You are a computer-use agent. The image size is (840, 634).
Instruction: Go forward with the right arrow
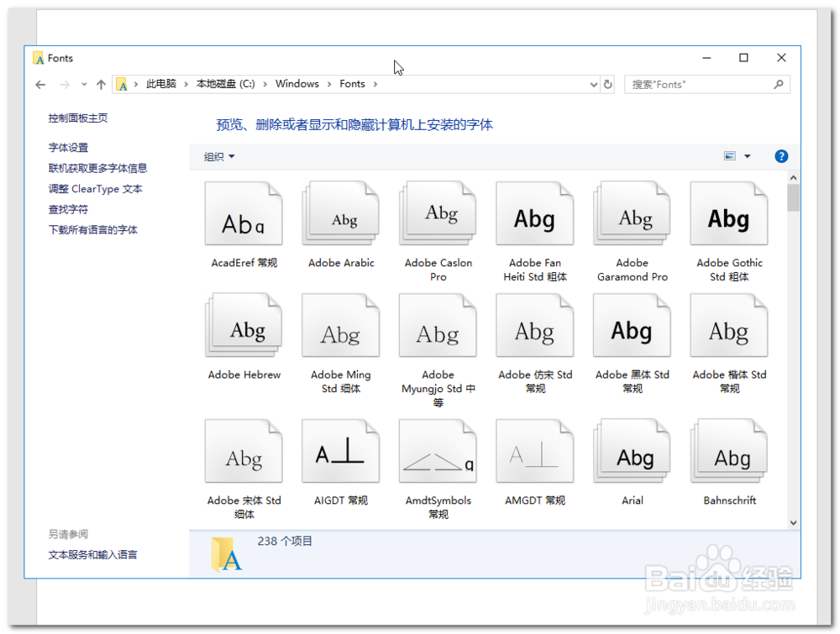[65, 85]
